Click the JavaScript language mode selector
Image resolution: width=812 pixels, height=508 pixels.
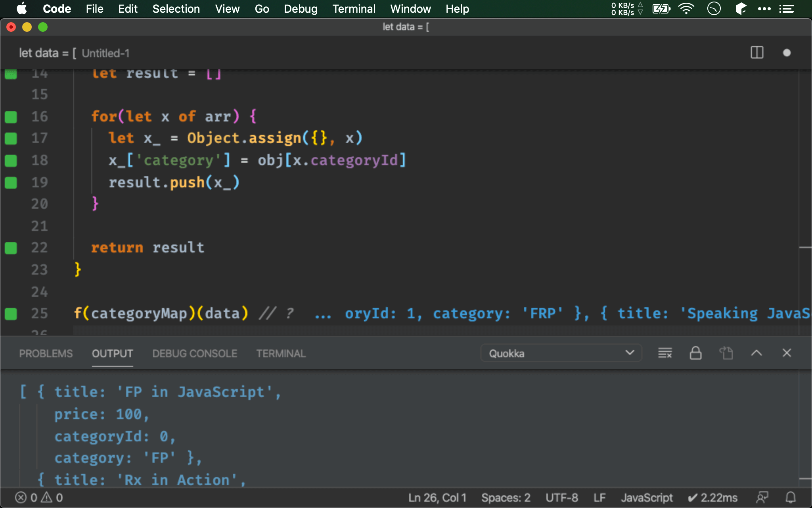pyautogui.click(x=647, y=497)
